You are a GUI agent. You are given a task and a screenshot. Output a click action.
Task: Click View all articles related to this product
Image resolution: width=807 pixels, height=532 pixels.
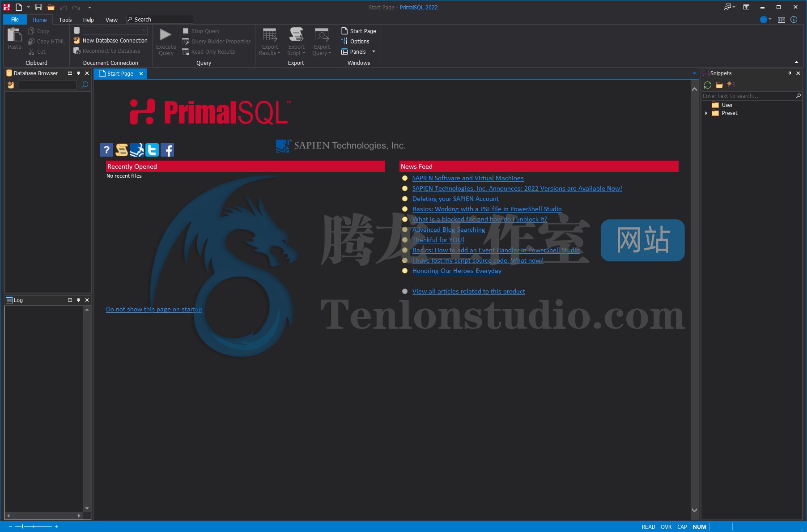[x=468, y=291]
